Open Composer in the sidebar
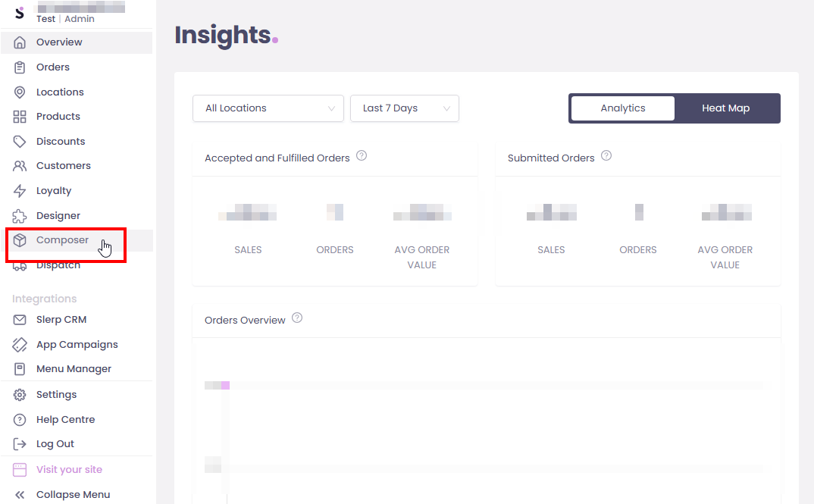The height and width of the screenshot is (504, 814). 62,240
